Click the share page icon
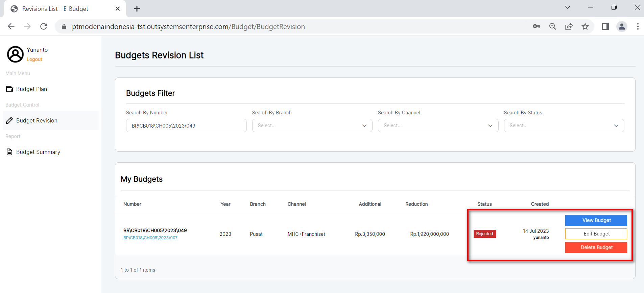The image size is (644, 293). [569, 26]
